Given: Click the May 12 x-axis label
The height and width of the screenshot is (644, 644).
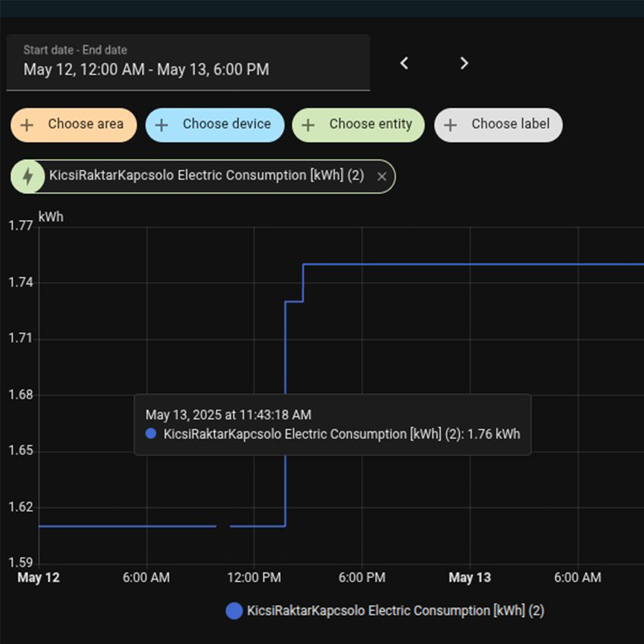Looking at the screenshot, I should pyautogui.click(x=39, y=578).
